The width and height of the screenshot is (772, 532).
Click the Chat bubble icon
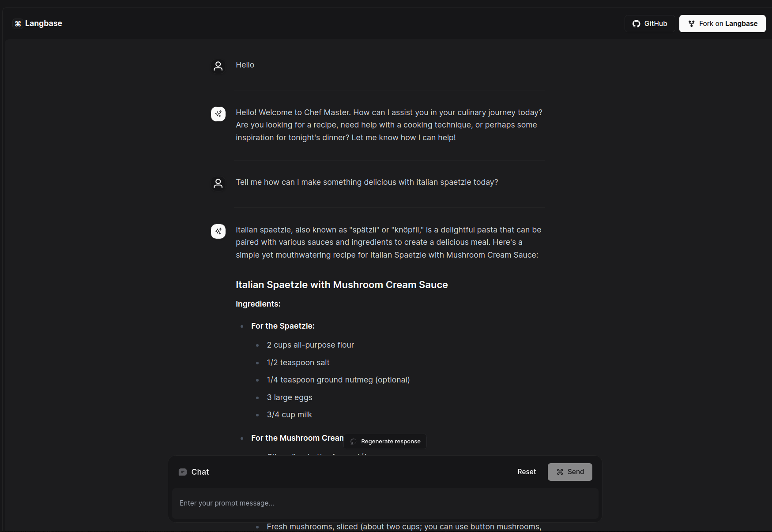(183, 472)
